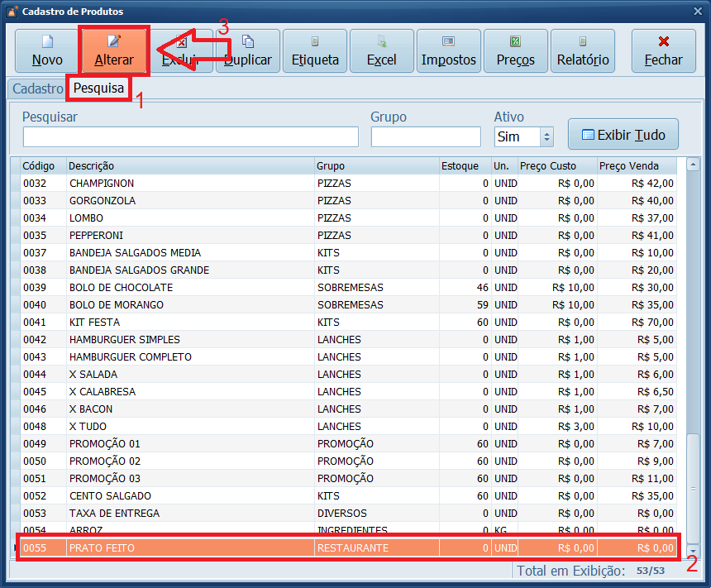The height and width of the screenshot is (588, 711).
Task: Generate report with Relatório button
Action: [583, 50]
